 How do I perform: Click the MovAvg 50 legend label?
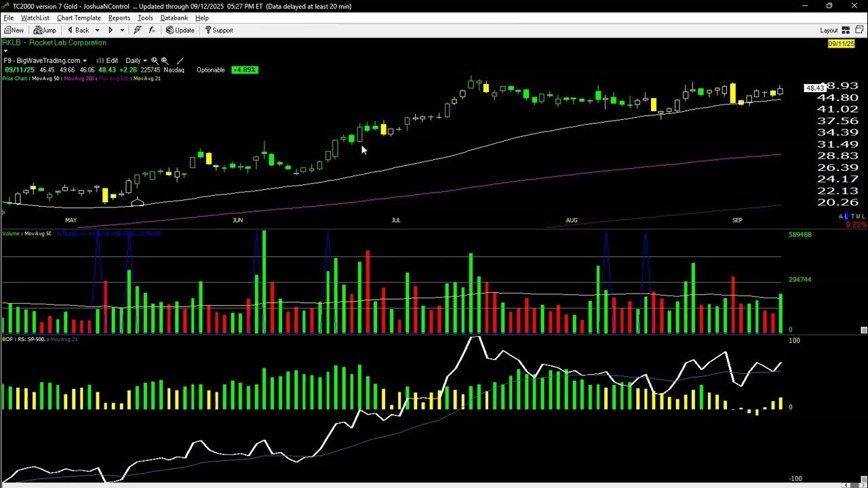pos(47,79)
